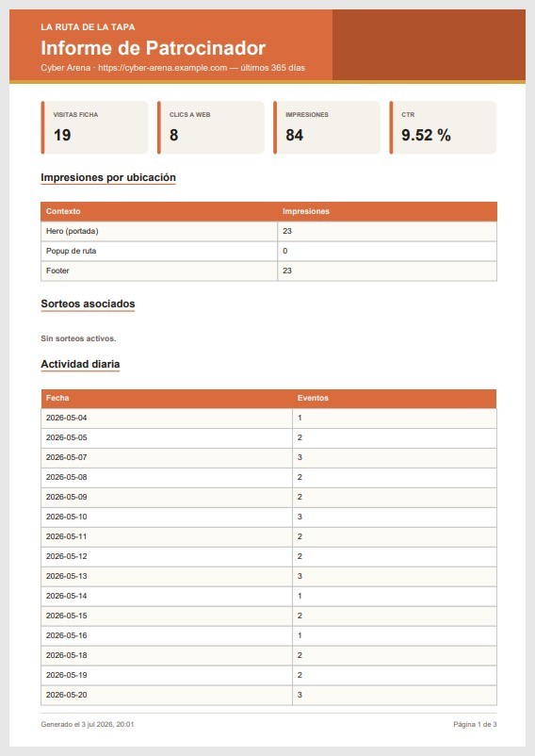Click the Actividad diaria heading
This screenshot has height=756, width=535.
[x=80, y=364]
